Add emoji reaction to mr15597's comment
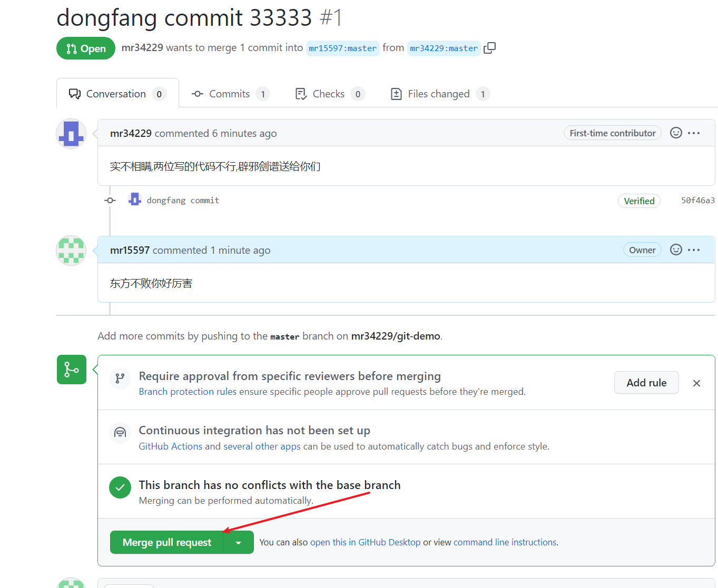Screen dimensions: 718x588 676,250
